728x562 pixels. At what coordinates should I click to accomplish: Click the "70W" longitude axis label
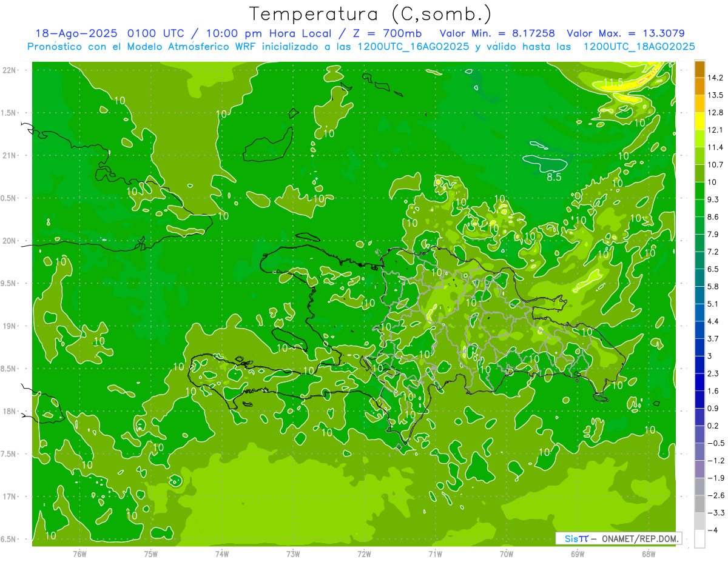coord(507,554)
